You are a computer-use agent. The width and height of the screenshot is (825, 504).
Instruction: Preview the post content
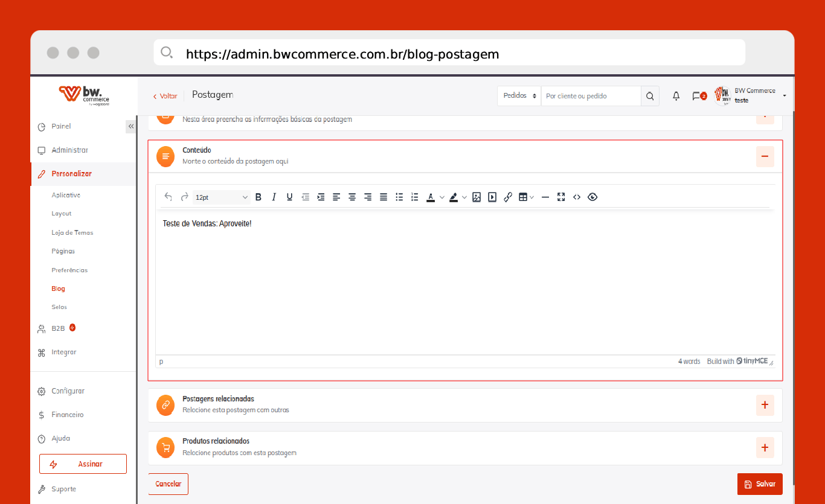pos(592,197)
